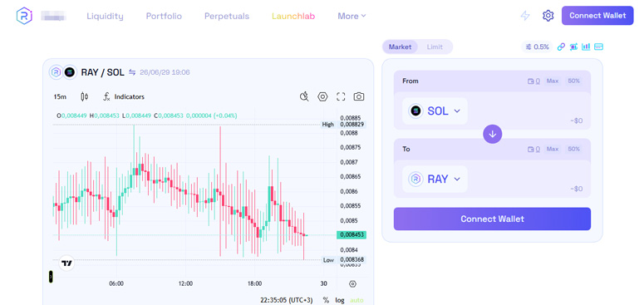Toggle auto scale on chart
The width and height of the screenshot is (644, 305).
[x=356, y=300]
